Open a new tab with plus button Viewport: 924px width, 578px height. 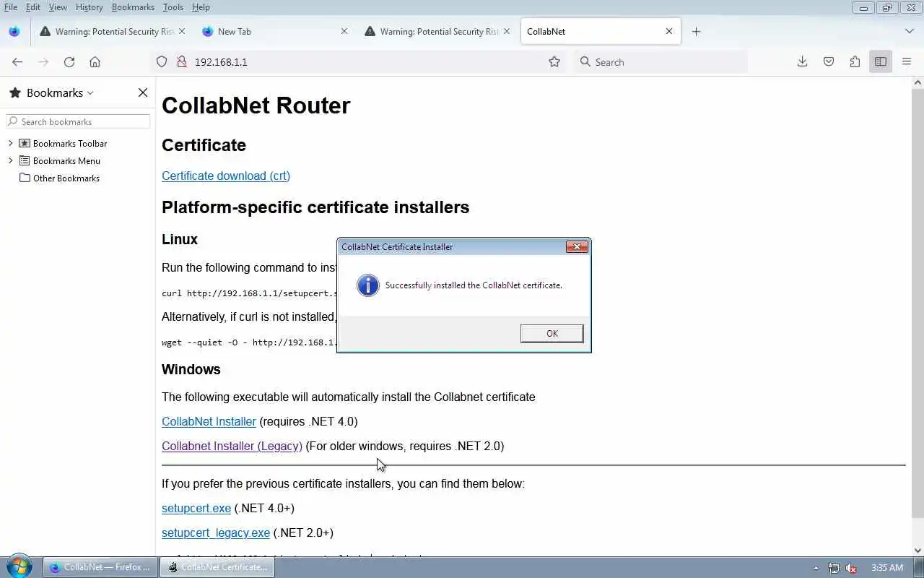[696, 31]
